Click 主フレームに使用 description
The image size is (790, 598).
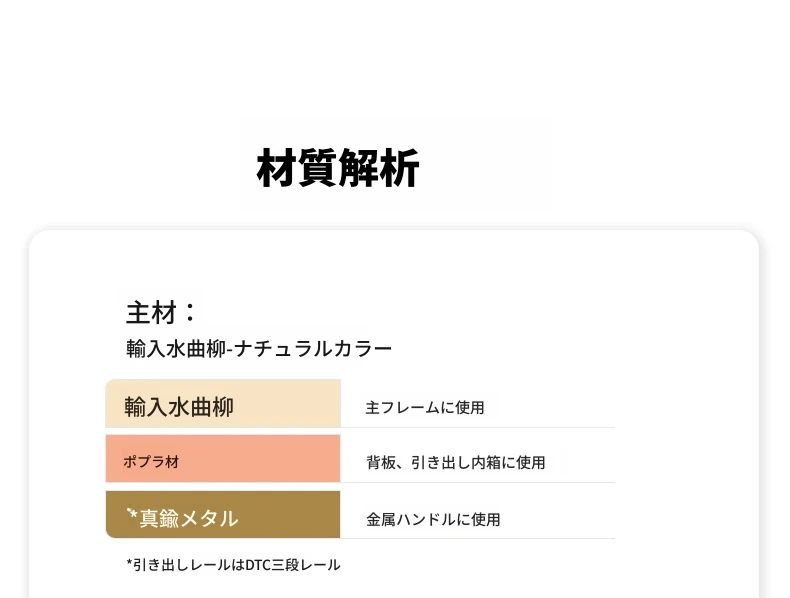(425, 408)
